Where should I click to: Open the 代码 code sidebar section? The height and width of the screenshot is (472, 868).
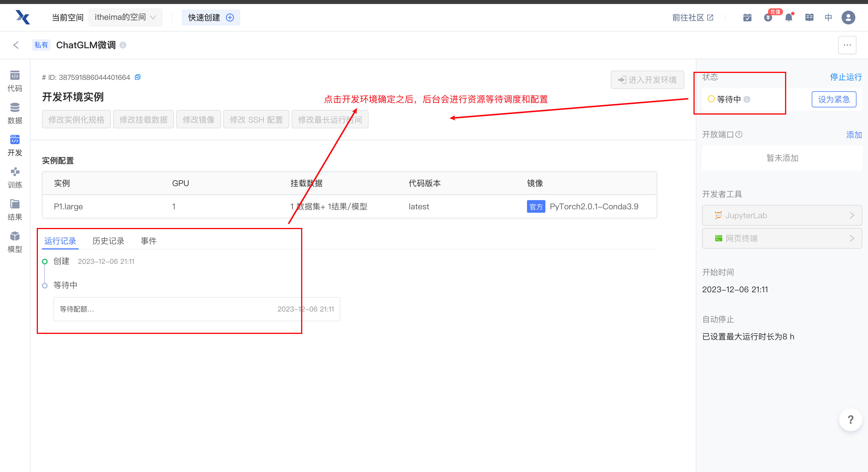(15, 81)
